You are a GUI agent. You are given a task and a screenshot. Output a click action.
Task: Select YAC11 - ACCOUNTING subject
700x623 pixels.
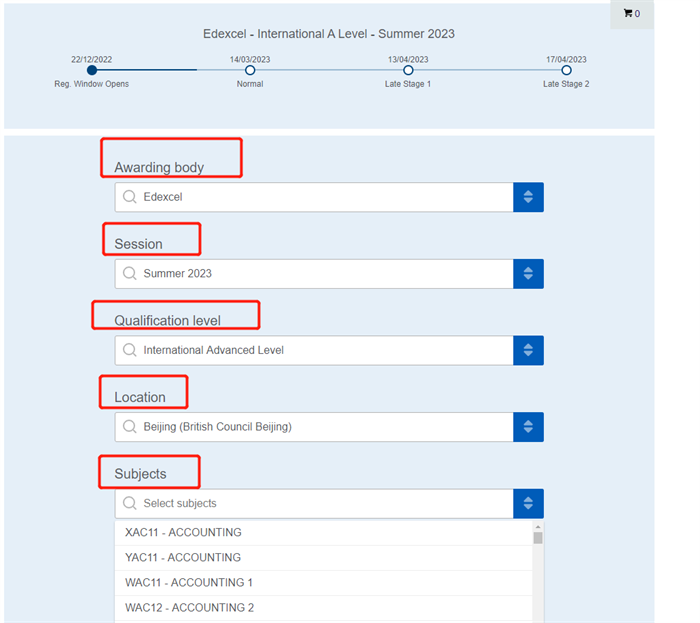[324, 557]
